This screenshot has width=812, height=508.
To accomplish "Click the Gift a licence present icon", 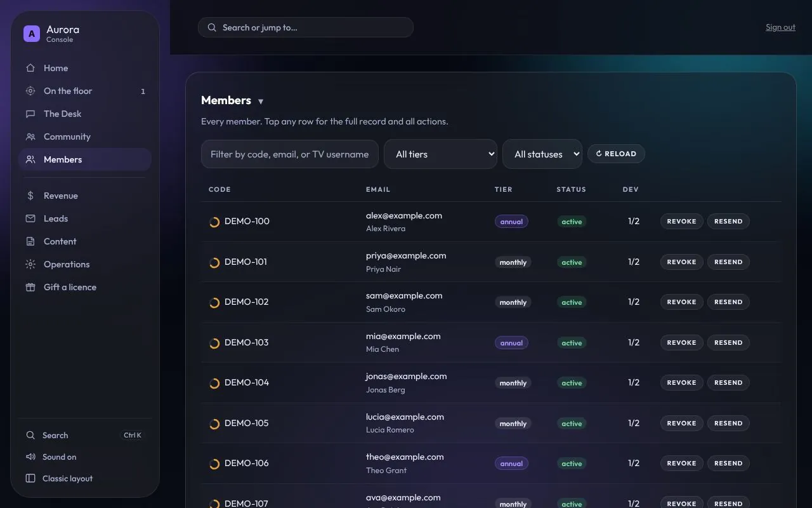I will tap(30, 287).
